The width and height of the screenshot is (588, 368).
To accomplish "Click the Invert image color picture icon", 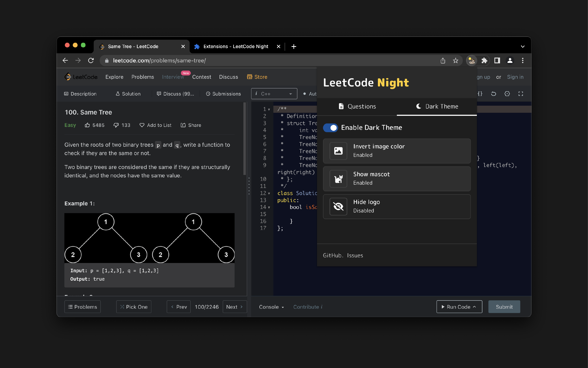I will (338, 151).
